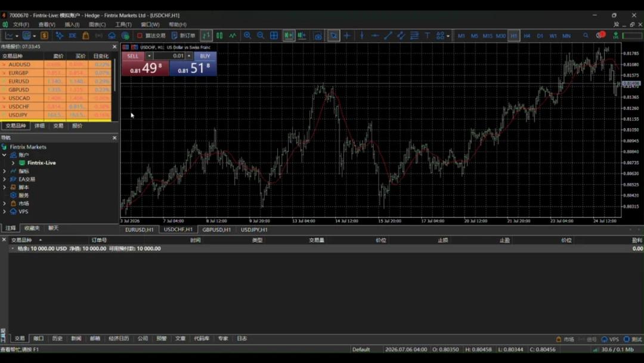Switch to the GBPUSD,H1 chart tab
Viewport: 644px width, 363px height.
point(216,229)
